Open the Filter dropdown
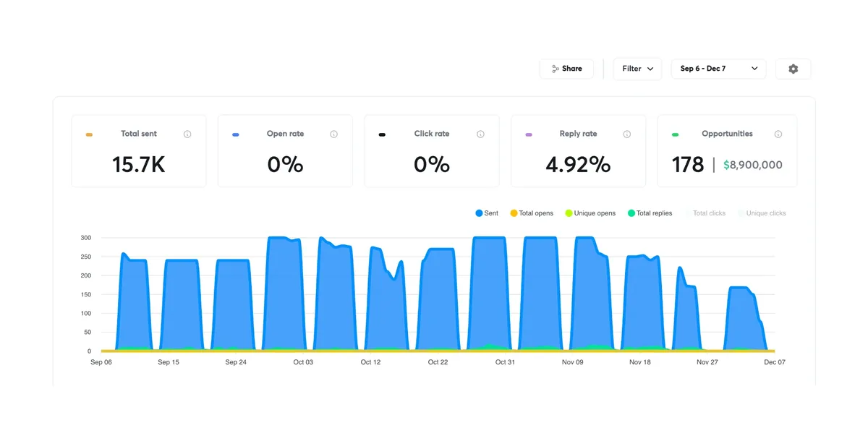The width and height of the screenshot is (868, 433). [x=637, y=69]
